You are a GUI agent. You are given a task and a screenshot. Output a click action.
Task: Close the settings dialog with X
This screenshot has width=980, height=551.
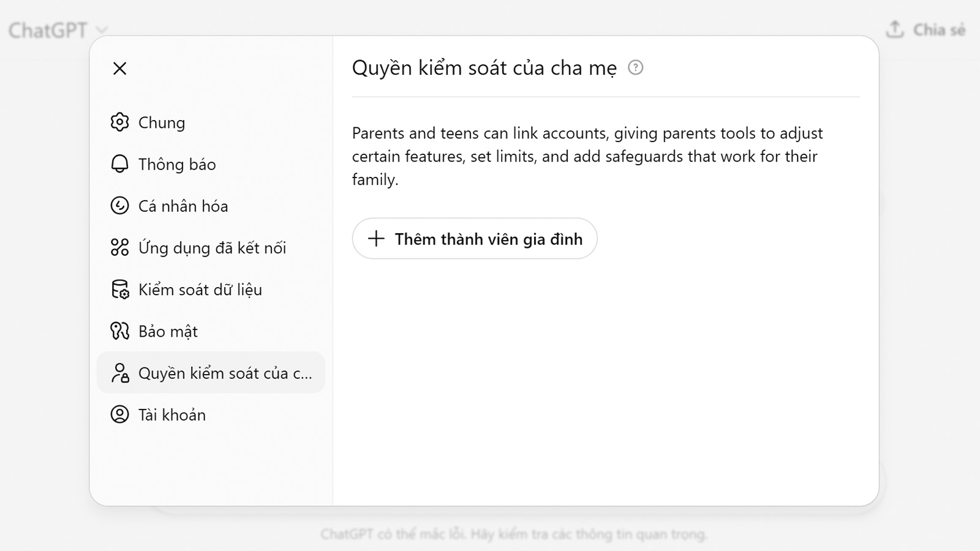(x=120, y=69)
